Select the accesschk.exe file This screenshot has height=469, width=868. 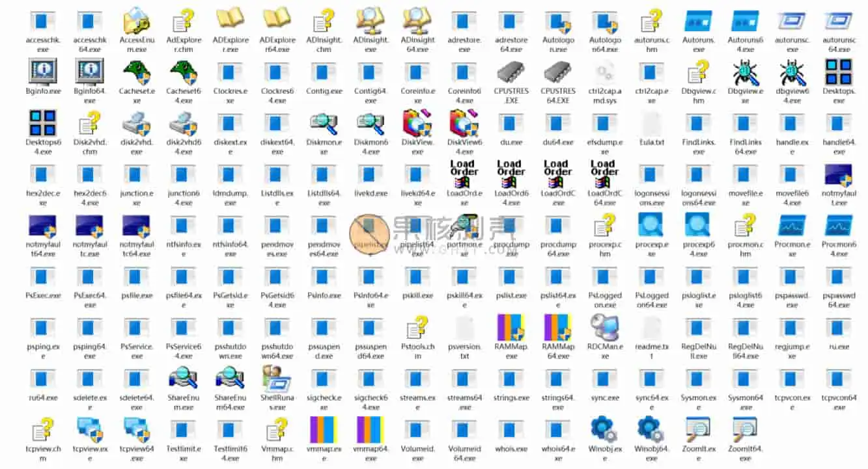43,33
